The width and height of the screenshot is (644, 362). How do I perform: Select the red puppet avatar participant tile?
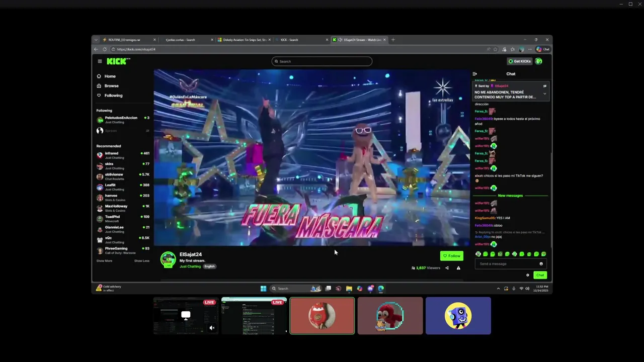click(x=390, y=316)
